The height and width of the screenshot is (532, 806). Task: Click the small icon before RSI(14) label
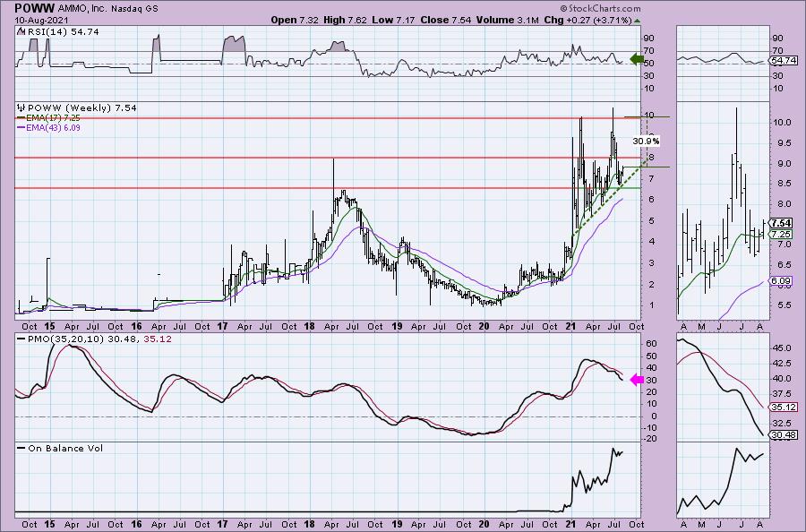click(x=20, y=31)
